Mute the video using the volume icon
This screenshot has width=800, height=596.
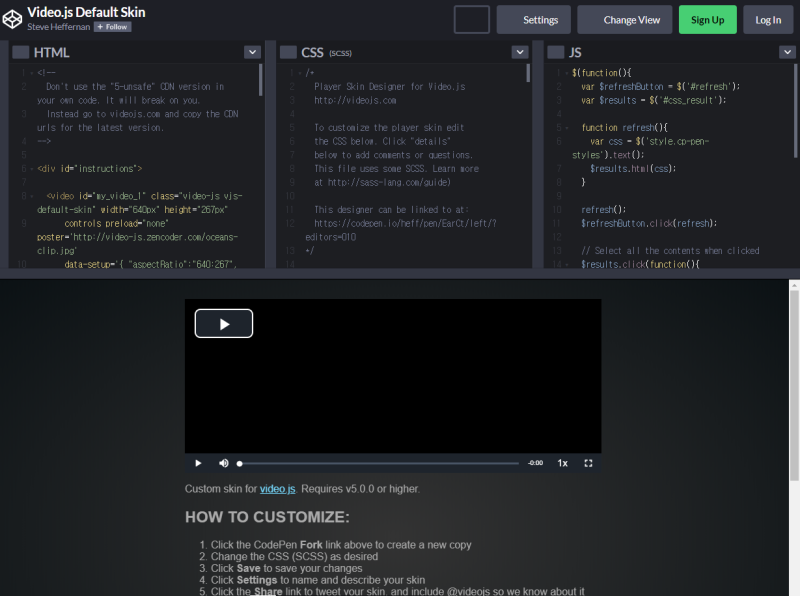click(x=224, y=463)
